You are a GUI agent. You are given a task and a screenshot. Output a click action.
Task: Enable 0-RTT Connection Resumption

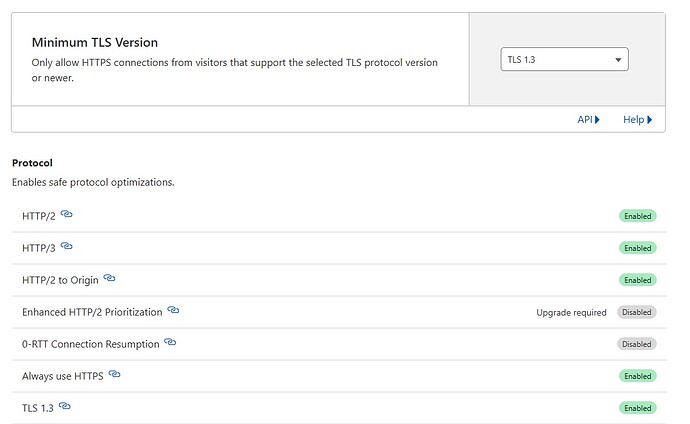click(x=636, y=344)
